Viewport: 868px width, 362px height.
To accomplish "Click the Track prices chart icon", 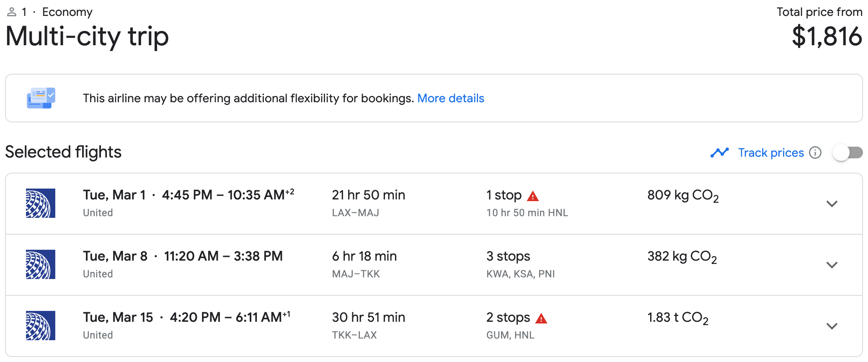I will [719, 153].
